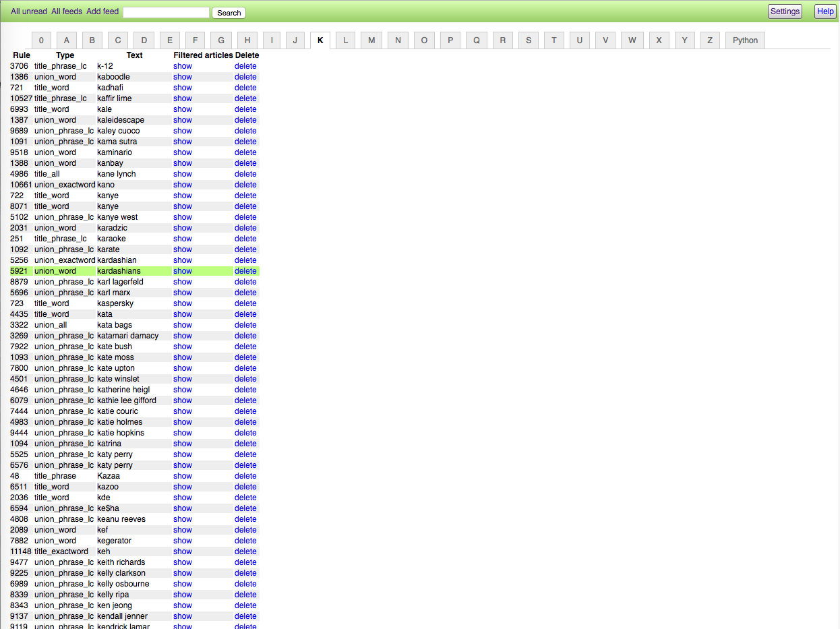Switch to the J tab

pos(295,40)
